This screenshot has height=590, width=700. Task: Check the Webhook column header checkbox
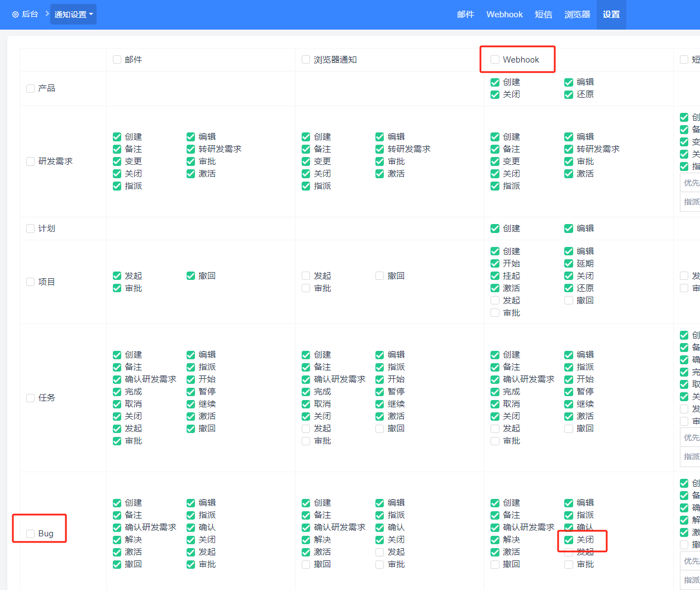pos(495,60)
